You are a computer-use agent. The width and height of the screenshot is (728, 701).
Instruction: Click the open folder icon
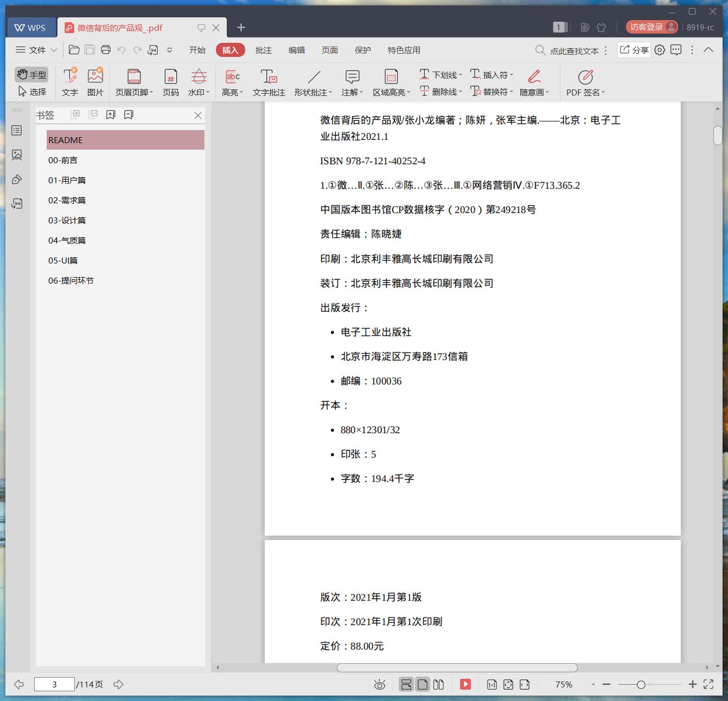click(x=74, y=50)
